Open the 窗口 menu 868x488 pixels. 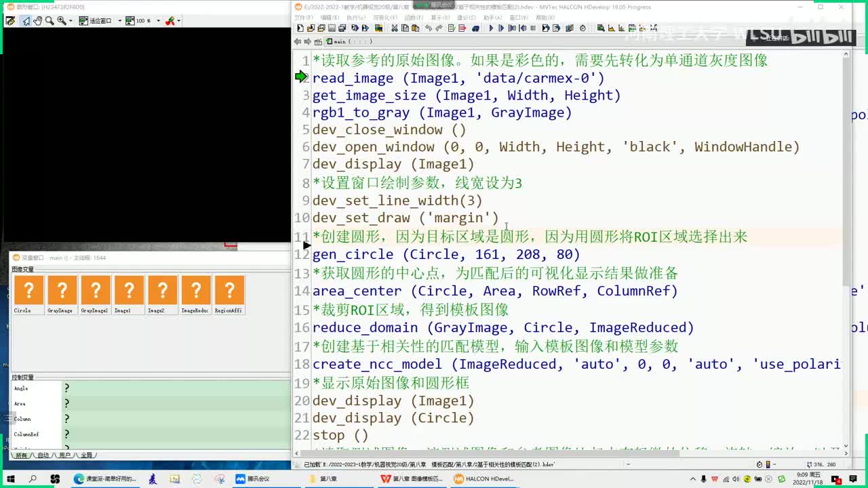(519, 18)
